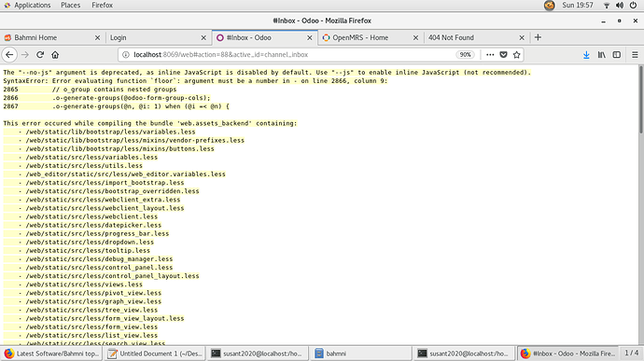Show site information icon in address bar

point(126,55)
